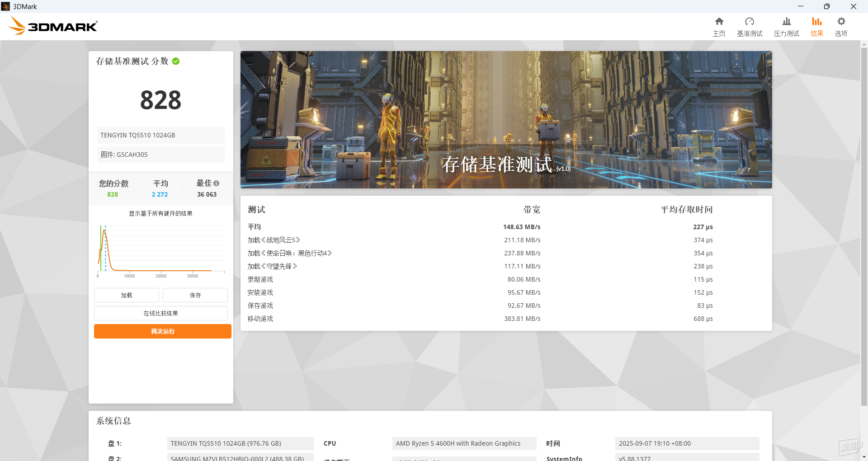The image size is (868, 461).
Task: Click the green validation checkmark icon
Action: [x=176, y=61]
